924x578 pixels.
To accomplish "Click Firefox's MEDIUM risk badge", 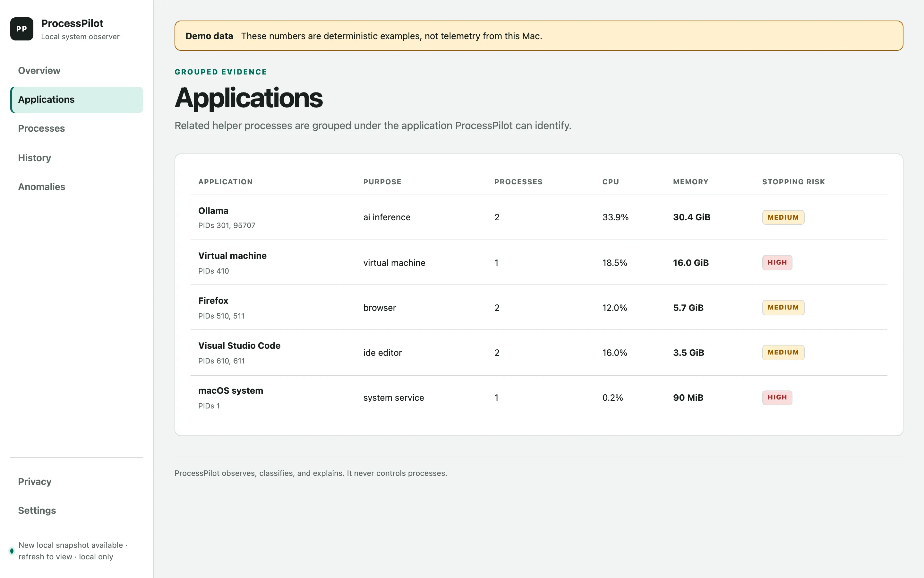I will pos(783,308).
